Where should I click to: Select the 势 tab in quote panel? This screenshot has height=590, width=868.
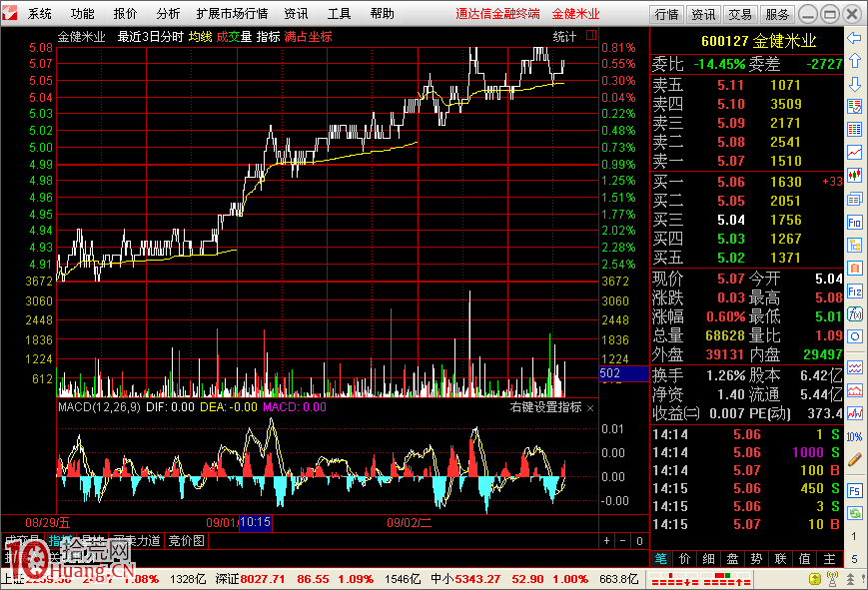coord(757,559)
